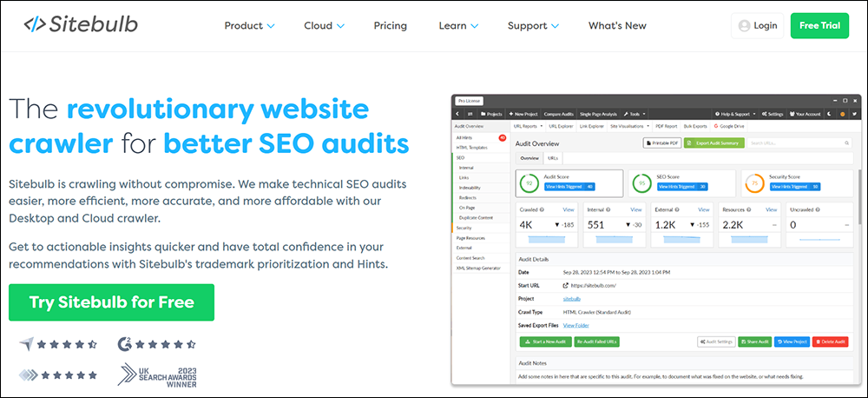Open the Support dropdown
The image size is (868, 398).
click(533, 25)
